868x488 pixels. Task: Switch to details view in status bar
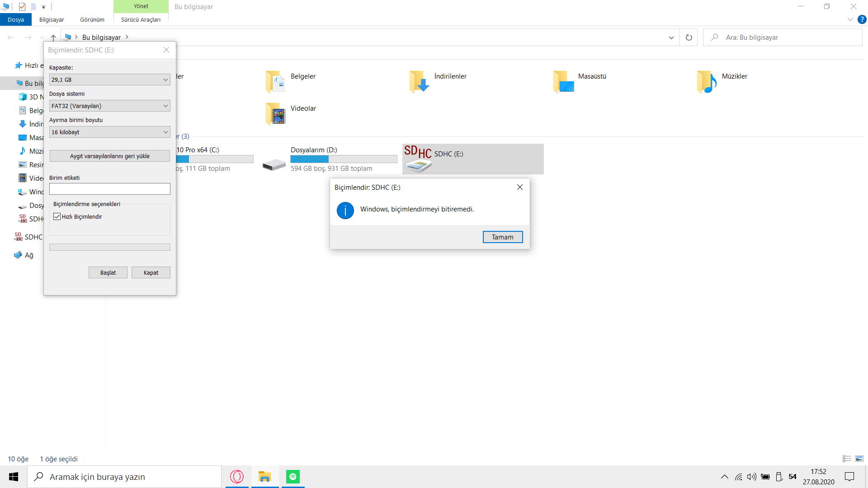(x=847, y=459)
